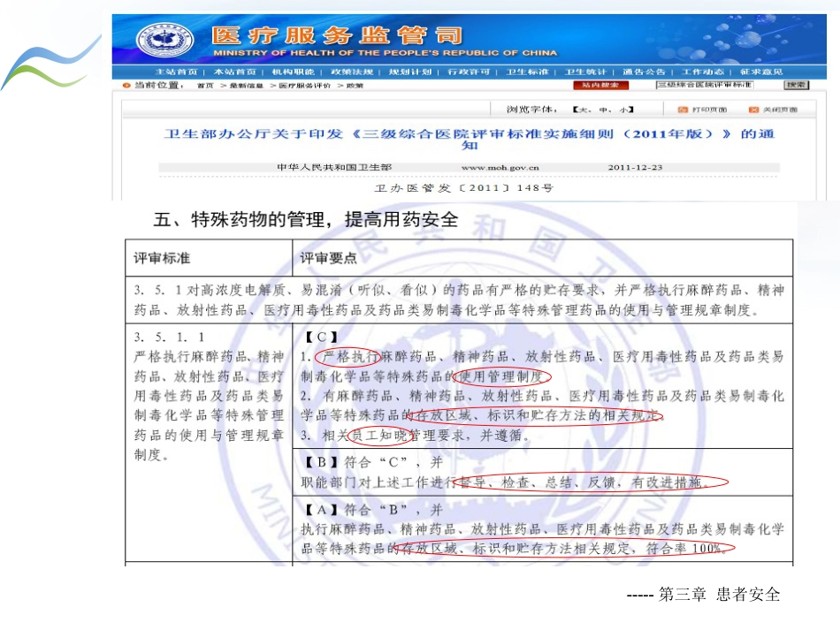Click the blue notice title 卫生部办公厅关于印发
Viewport: 840px width, 630px height.
470,139
